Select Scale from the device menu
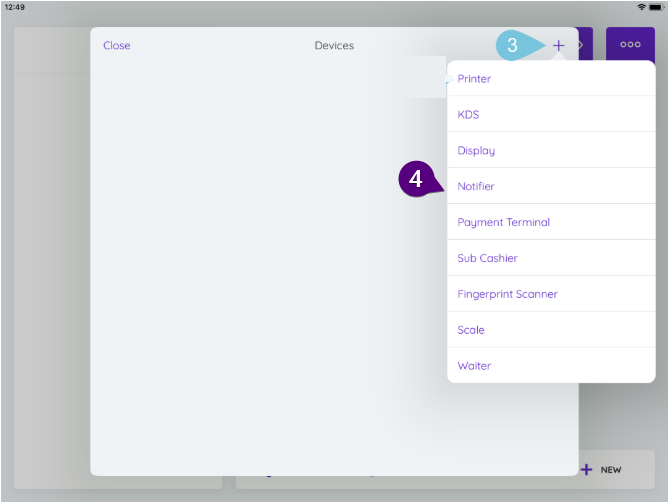Screen dimensions: 669x502 471,330
